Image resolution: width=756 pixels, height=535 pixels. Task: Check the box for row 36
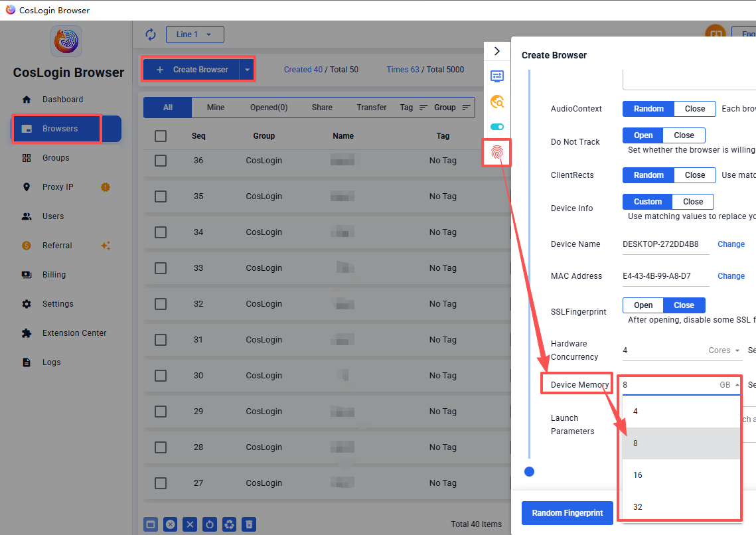click(x=161, y=161)
